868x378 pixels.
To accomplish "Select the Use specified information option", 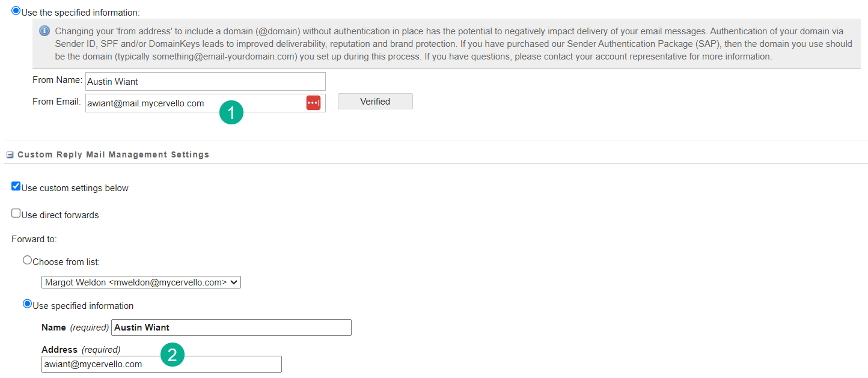I will point(27,304).
